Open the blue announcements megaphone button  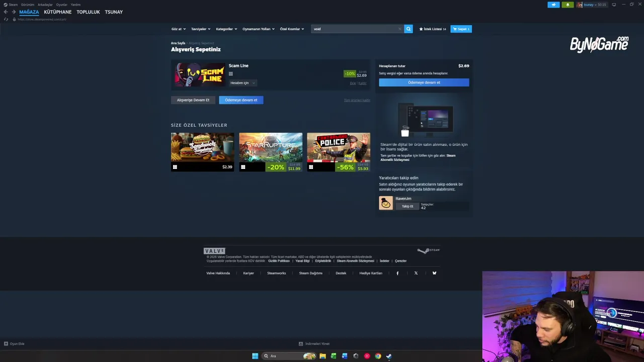pos(553,5)
